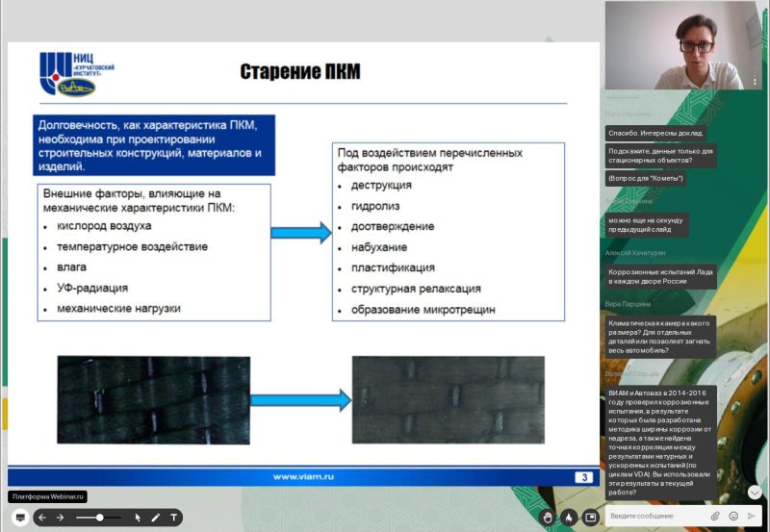
Task: Click the bullet 'температурное воздействие'
Action: 132,246
